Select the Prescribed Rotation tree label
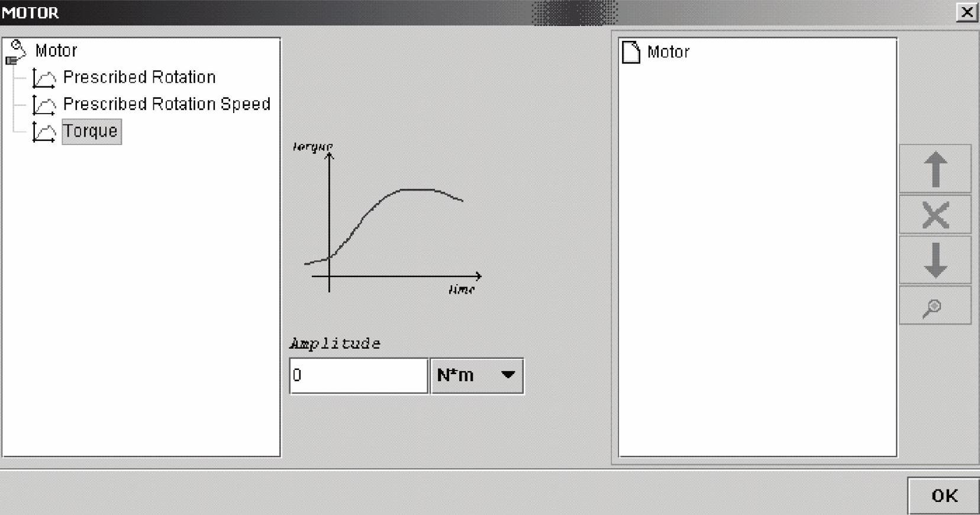 click(139, 78)
